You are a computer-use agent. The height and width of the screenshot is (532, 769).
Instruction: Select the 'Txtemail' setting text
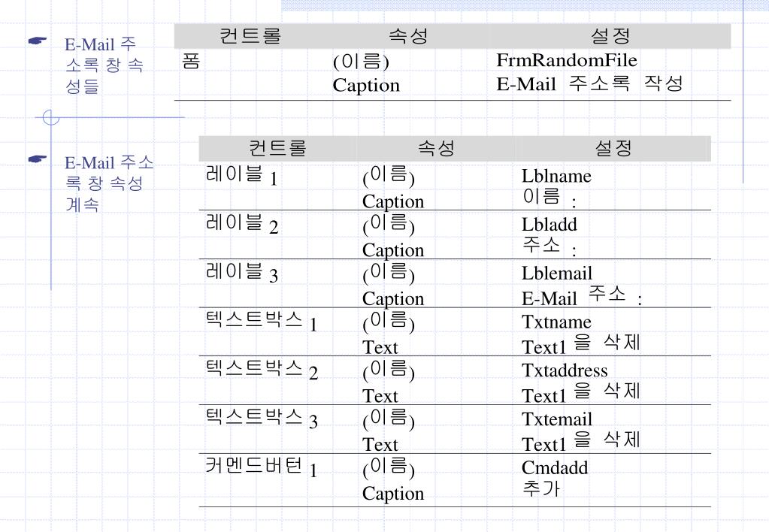tap(557, 419)
